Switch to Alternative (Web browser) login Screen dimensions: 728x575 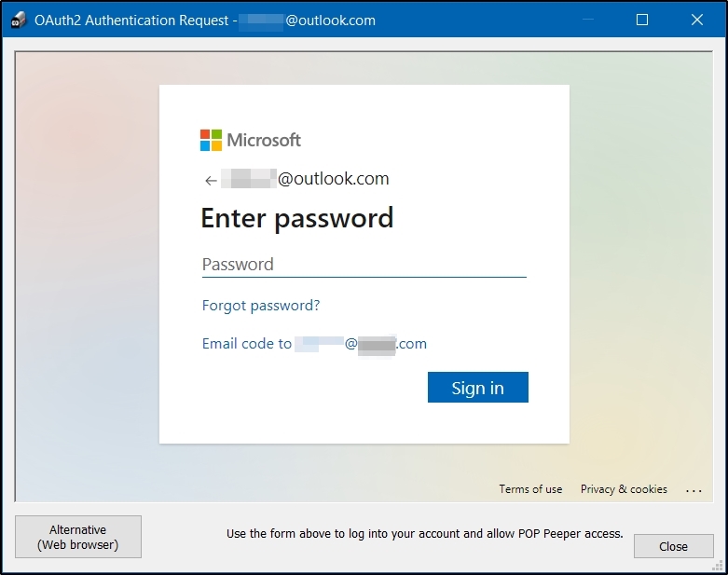click(x=78, y=537)
